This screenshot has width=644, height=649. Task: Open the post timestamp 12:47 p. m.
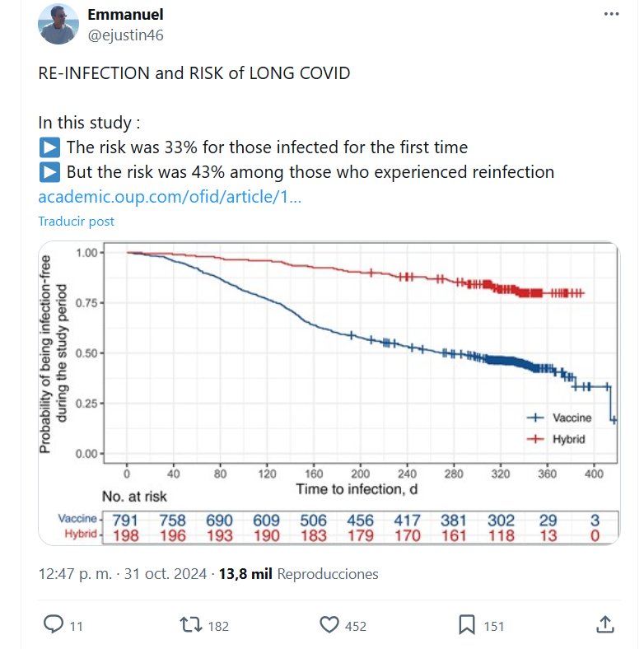pos(74,573)
